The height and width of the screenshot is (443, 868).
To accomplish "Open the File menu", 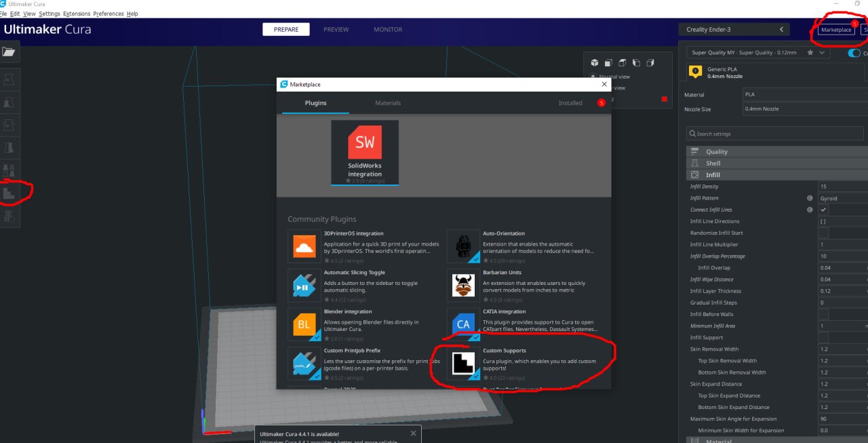I will tap(3, 14).
